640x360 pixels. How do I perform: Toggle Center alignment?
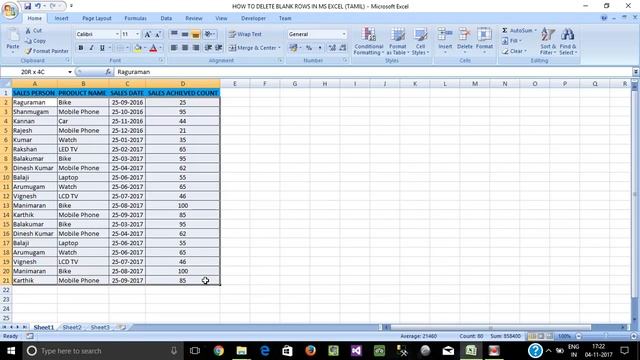185,48
